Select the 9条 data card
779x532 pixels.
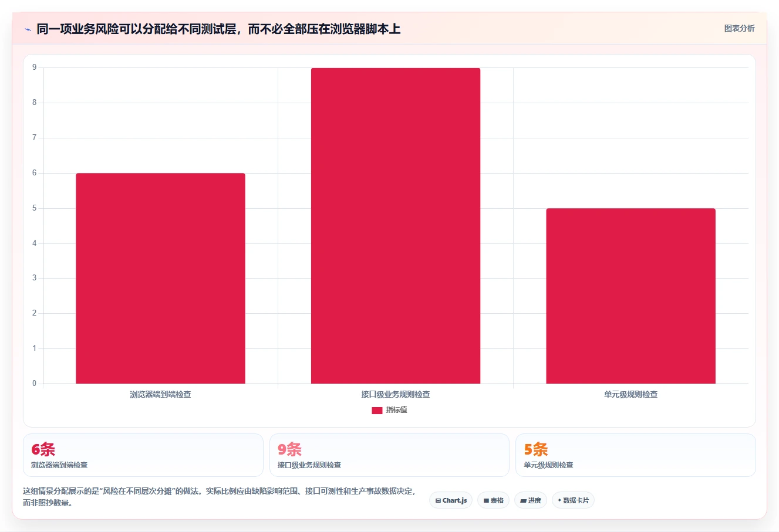coord(389,455)
